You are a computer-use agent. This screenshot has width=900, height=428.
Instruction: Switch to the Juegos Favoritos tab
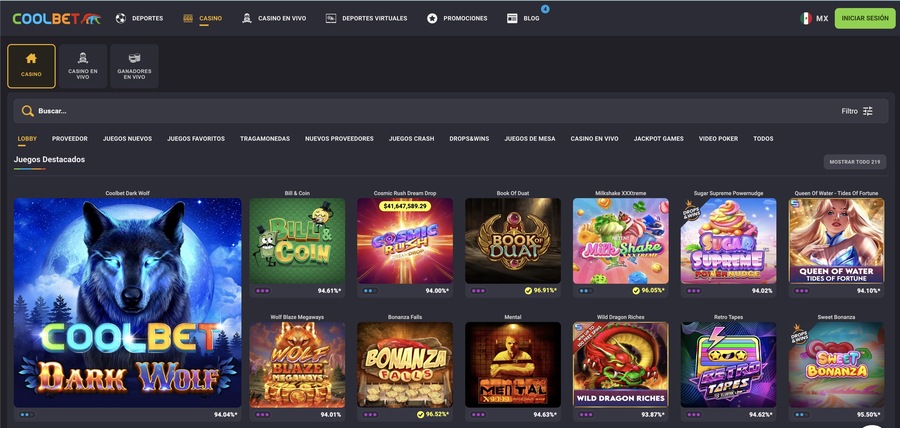point(196,139)
